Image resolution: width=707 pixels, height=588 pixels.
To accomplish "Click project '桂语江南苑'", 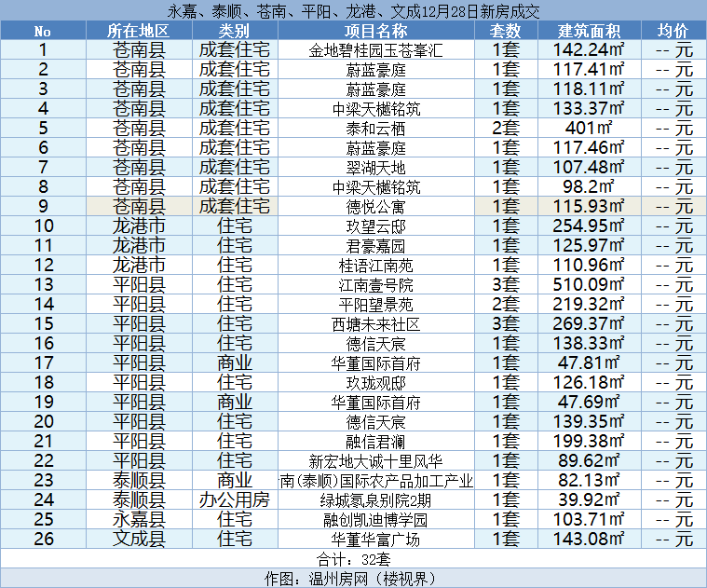I will click(x=375, y=266).
